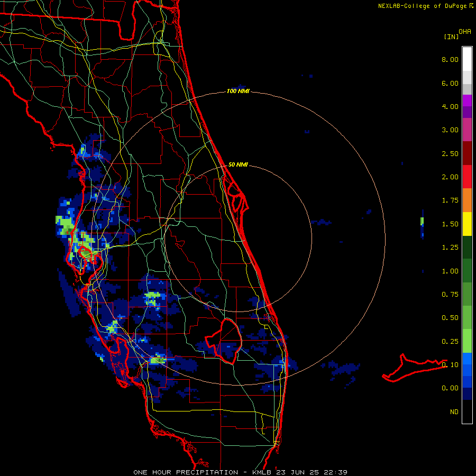Click the Grand Bahama island outline
Image resolution: width=476 pixels, height=476 pixels.
click(414, 368)
